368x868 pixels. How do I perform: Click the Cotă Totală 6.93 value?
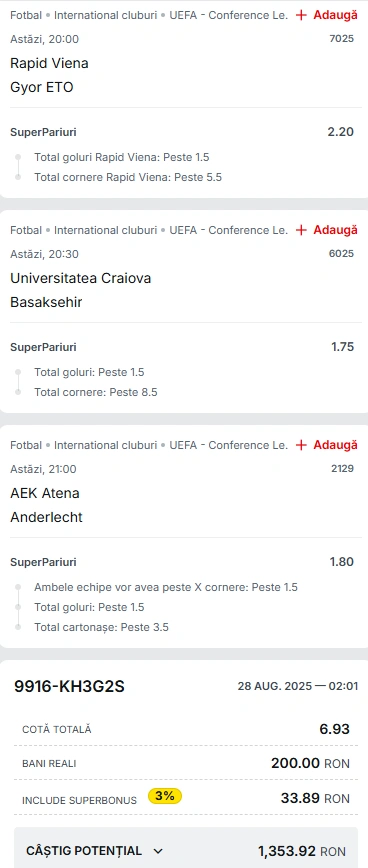coord(334,729)
